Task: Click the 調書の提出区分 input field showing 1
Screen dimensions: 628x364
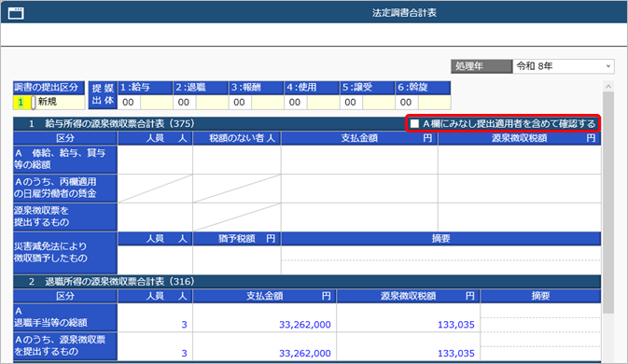Action: [x=21, y=102]
